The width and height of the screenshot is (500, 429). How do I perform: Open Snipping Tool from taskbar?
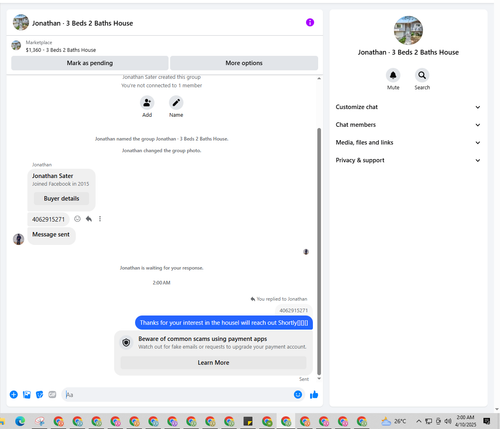pos(40,421)
